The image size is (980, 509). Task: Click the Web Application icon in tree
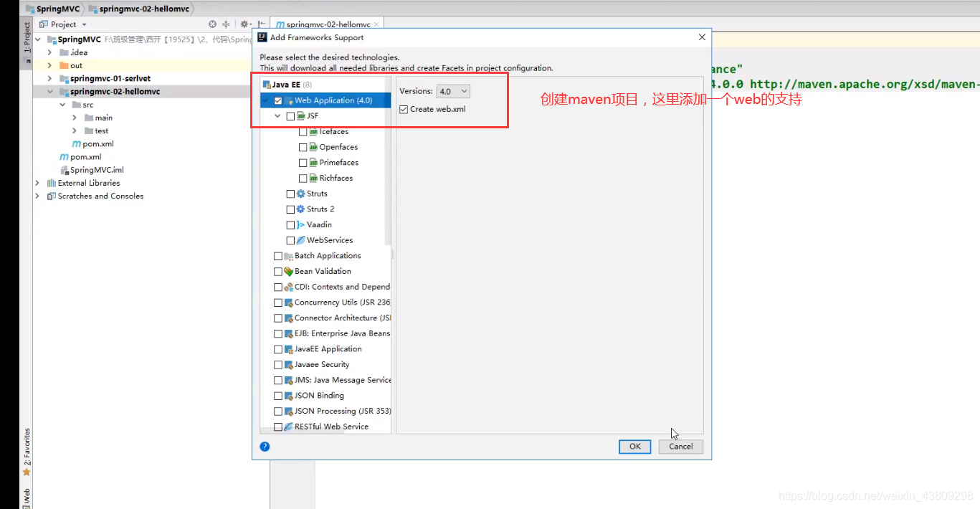pos(289,100)
